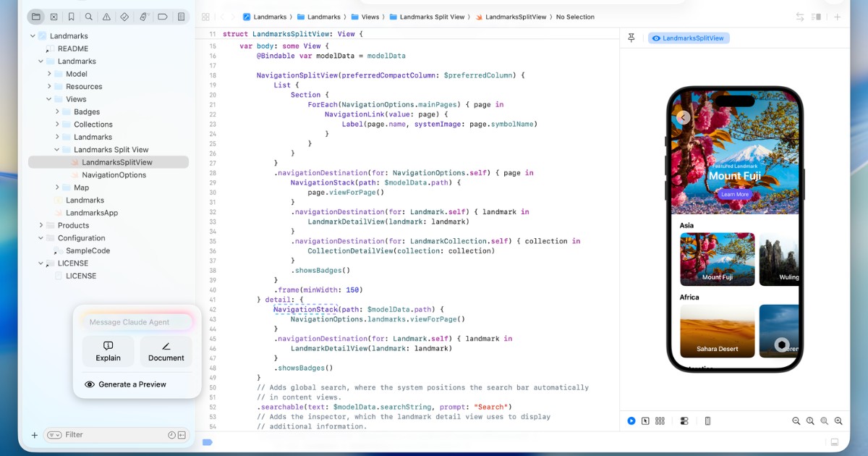Toggle the pin in the preview toolbar
The image size is (868, 456).
coord(631,38)
